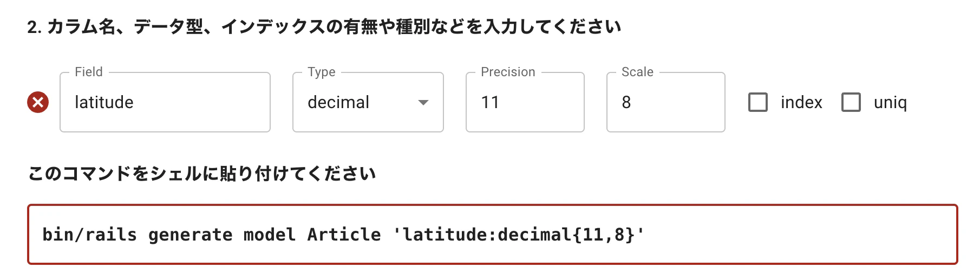The height and width of the screenshot is (280, 980).
Task: Click the paste command into shell heading
Action: tap(201, 174)
